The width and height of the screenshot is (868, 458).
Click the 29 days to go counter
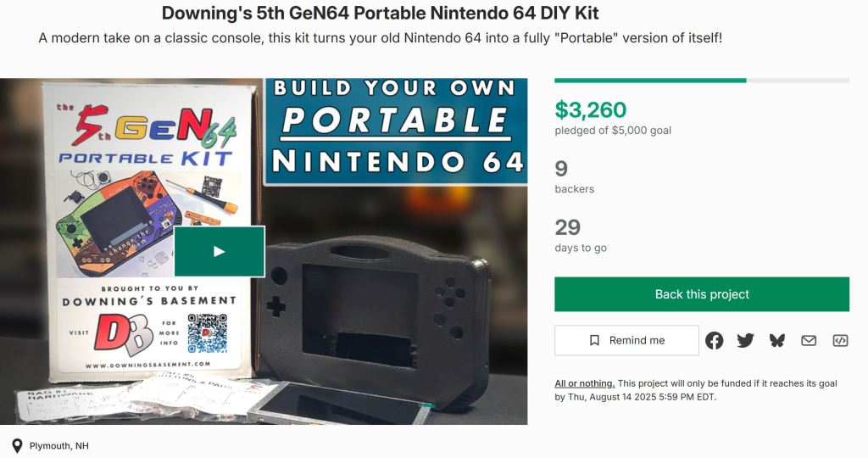click(568, 227)
